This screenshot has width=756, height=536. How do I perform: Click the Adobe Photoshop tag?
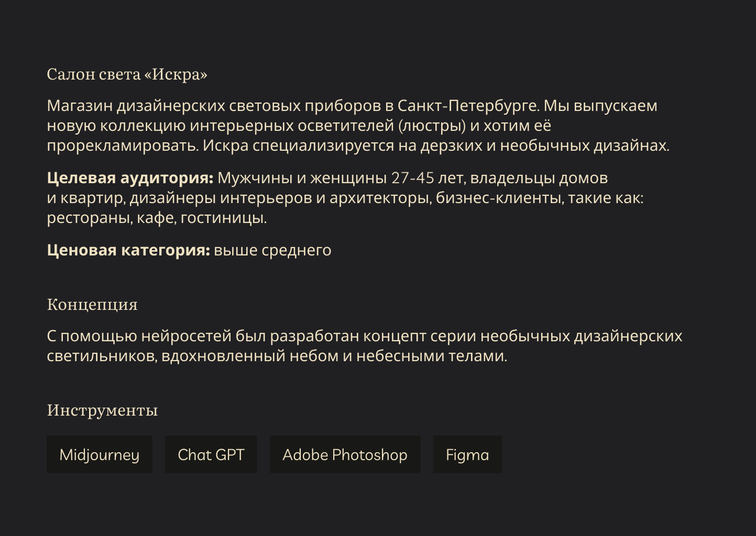(345, 454)
